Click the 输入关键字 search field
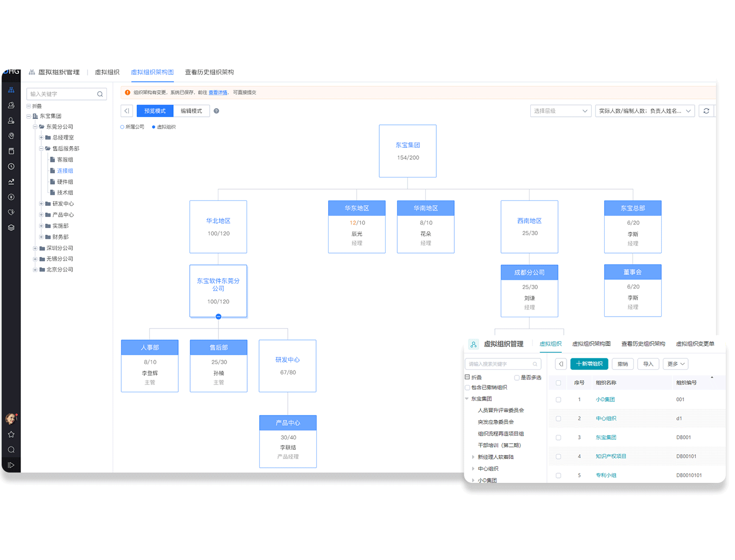 coord(61,94)
